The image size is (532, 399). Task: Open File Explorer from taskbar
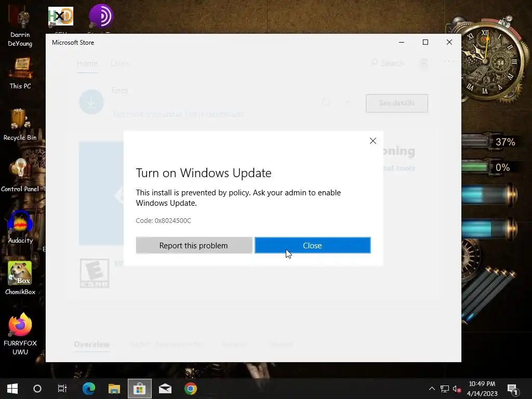pos(114,389)
